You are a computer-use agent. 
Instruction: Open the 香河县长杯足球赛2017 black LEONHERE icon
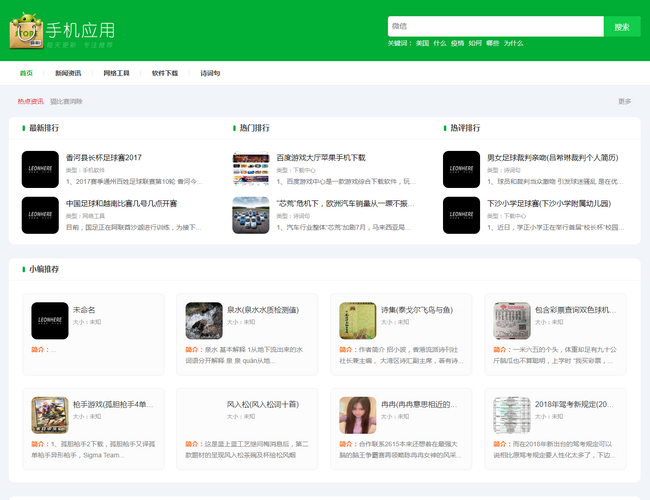40,169
